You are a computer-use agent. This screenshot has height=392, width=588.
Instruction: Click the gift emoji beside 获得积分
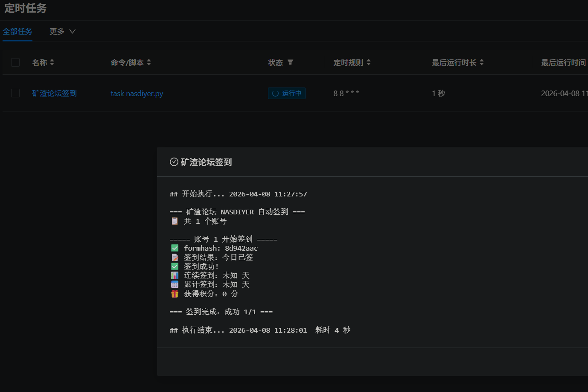pyautogui.click(x=175, y=294)
